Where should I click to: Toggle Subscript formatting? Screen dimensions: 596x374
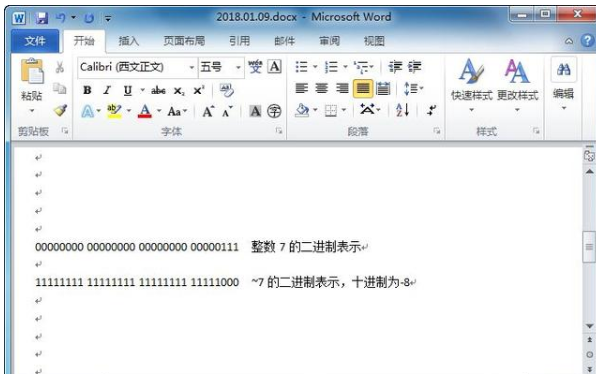(179, 91)
